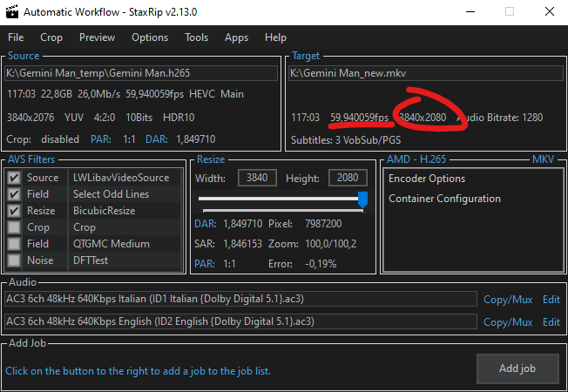Enable the DFTTest noise filter
Screen dimensions: 568x392
pyautogui.click(x=14, y=260)
